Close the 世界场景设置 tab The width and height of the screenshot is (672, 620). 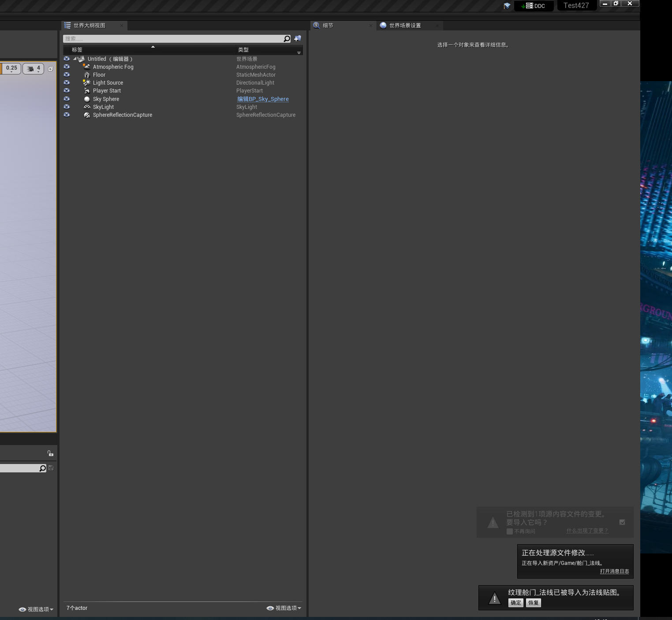coord(437,26)
